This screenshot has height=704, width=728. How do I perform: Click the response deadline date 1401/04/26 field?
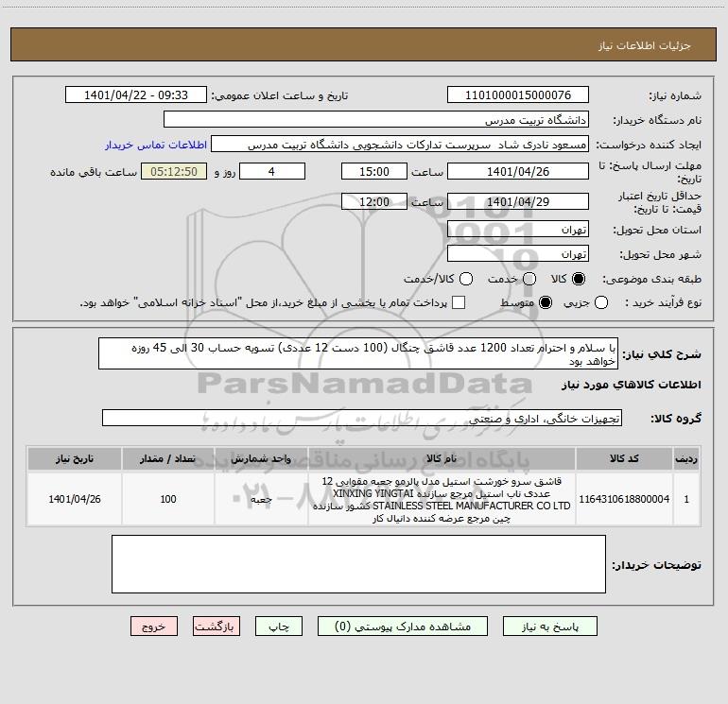pos(518,171)
